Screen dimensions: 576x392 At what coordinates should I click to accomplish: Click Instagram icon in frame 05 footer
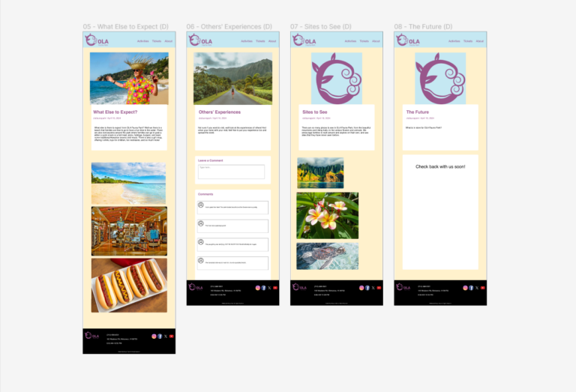154,337
